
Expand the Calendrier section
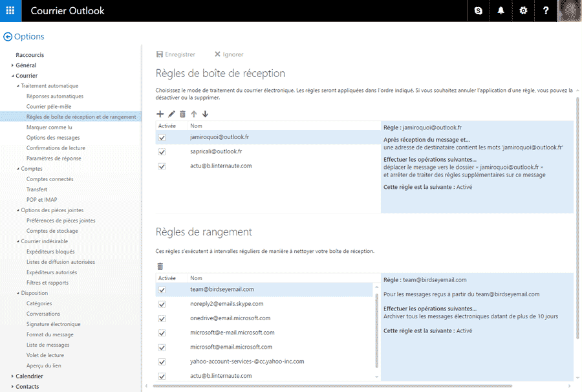pos(12,376)
